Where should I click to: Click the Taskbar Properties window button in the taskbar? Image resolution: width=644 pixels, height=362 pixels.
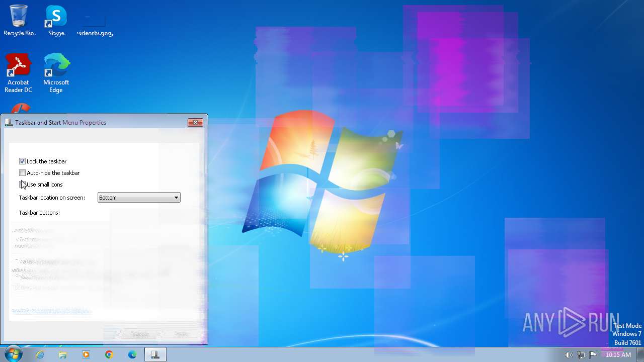pos(155,354)
